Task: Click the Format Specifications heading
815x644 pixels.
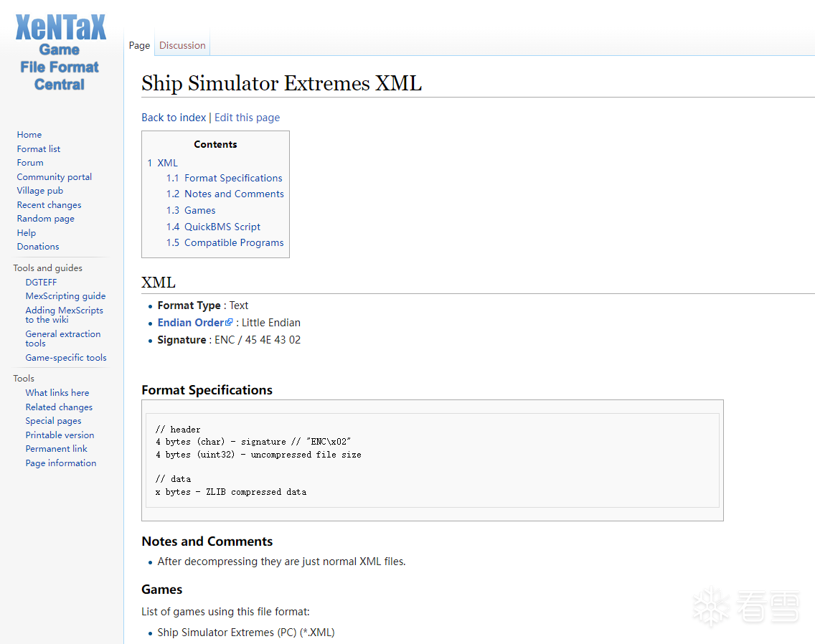Action: (207, 390)
